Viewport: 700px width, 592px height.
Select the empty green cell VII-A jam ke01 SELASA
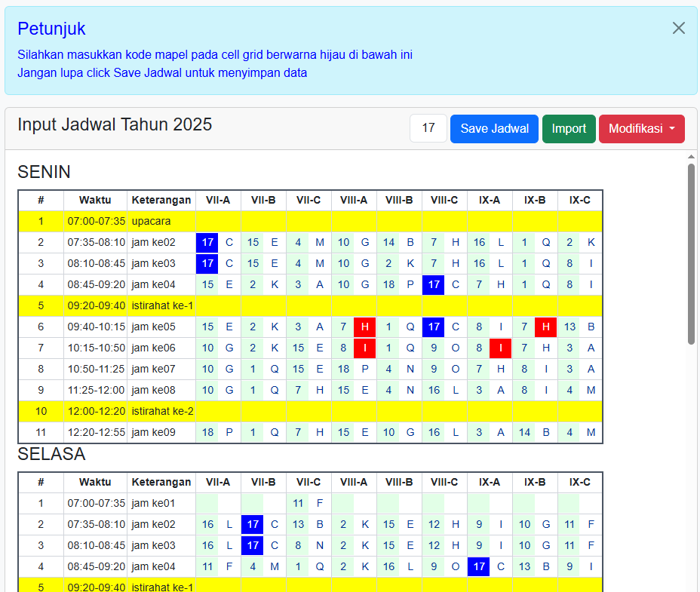click(207, 503)
